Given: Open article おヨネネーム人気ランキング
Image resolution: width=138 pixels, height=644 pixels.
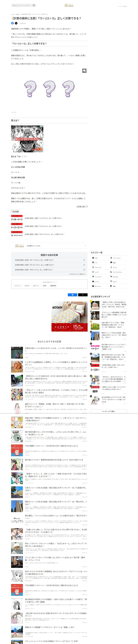Looking at the screenshot, I should (49, 548).
